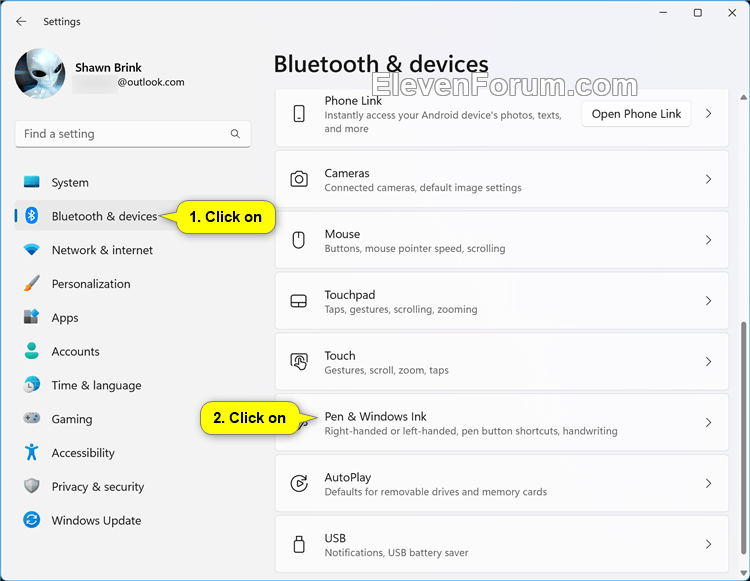750x581 pixels.
Task: Click 'Gestures, scroll, zoom, taps' description
Action: point(386,370)
